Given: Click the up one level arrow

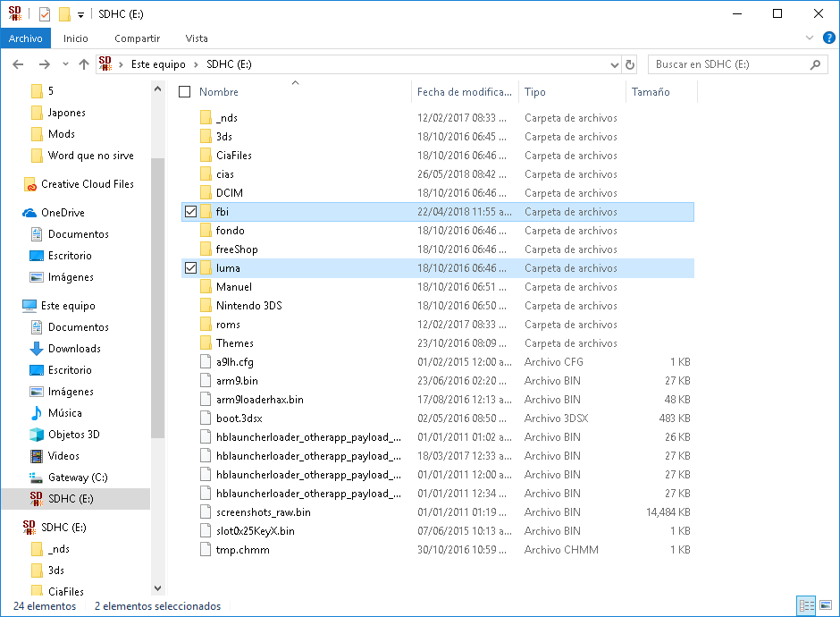Looking at the screenshot, I should (84, 64).
